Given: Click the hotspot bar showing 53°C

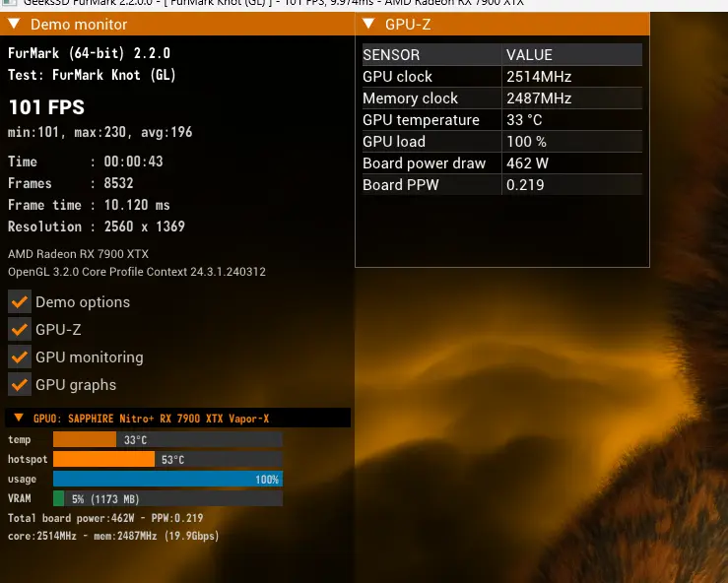Looking at the screenshot, I should tap(167, 459).
